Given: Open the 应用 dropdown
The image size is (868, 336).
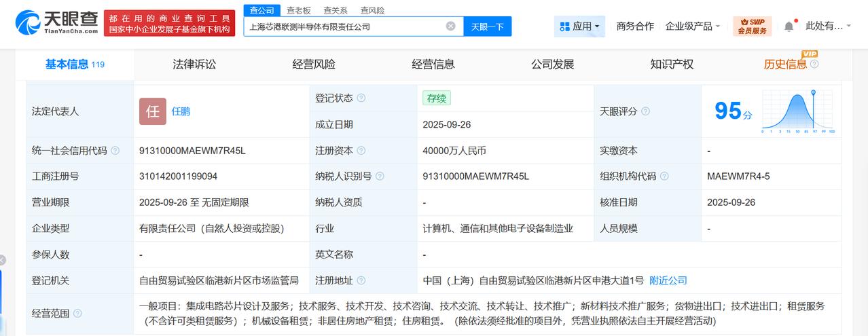Looking at the screenshot, I should (x=580, y=26).
